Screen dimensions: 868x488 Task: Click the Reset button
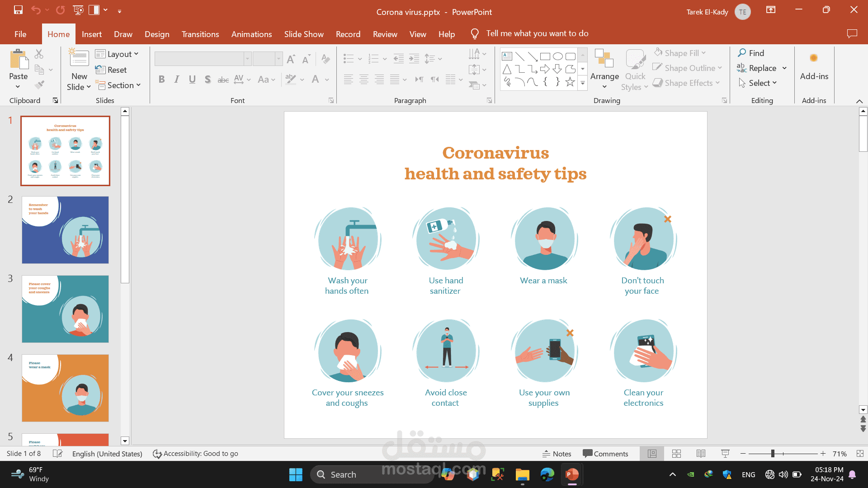point(111,70)
